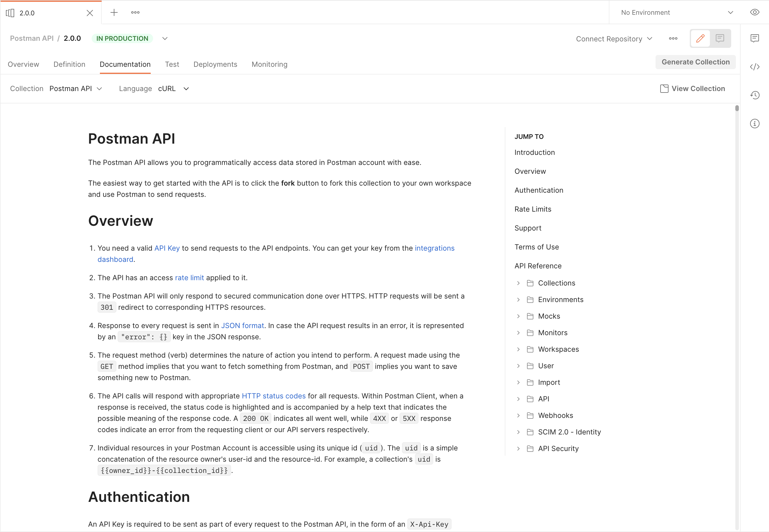Click the three-dot overflow menu icon
Image resolution: width=769 pixels, height=532 pixels.
136,12
